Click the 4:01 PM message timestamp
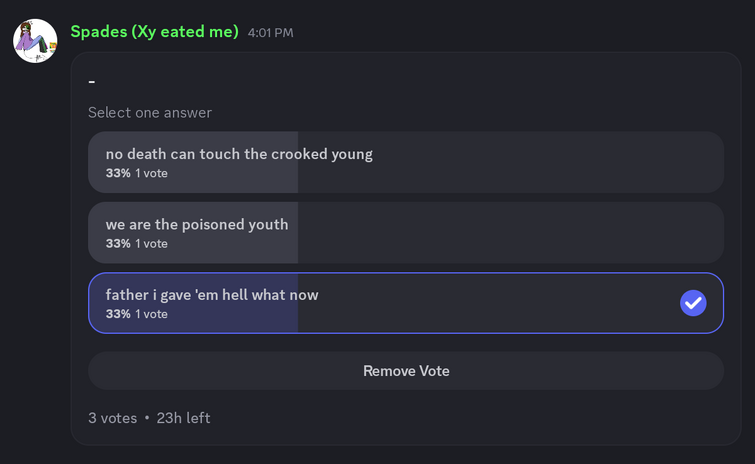 tap(270, 33)
